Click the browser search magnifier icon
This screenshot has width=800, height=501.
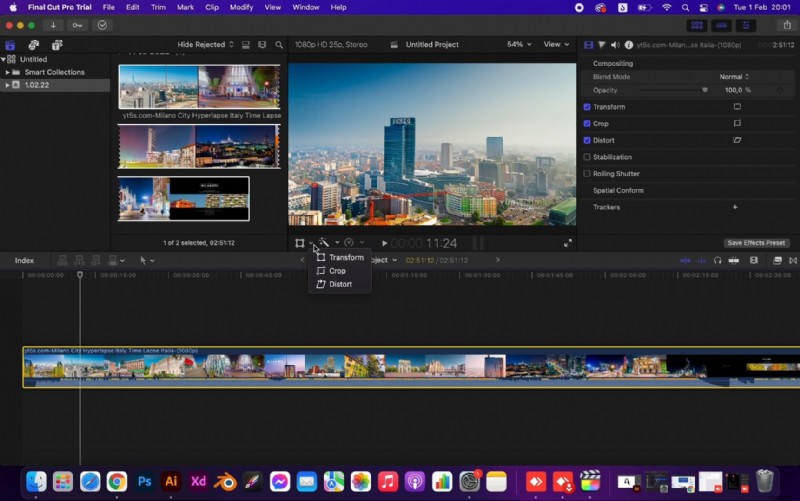279,45
